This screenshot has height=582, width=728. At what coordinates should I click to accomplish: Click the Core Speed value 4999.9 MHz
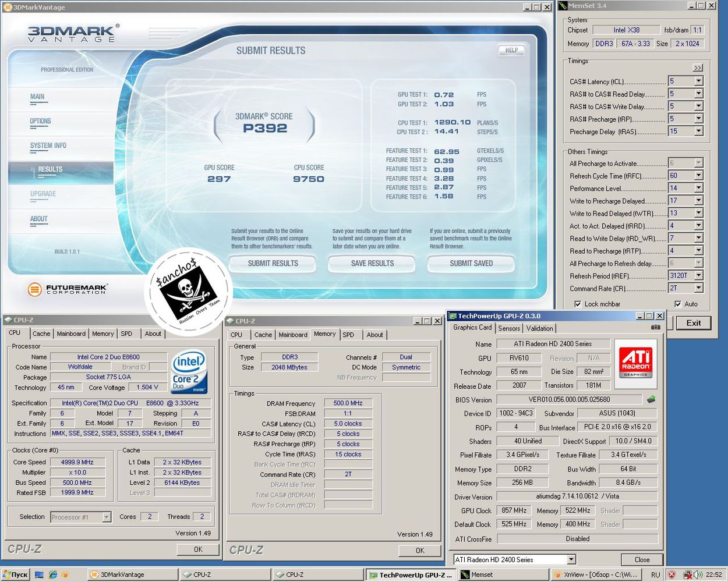77,462
